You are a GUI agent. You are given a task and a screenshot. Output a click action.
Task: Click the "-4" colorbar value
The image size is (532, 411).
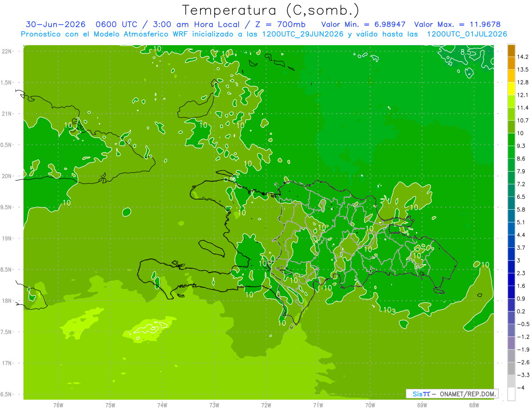520,388
